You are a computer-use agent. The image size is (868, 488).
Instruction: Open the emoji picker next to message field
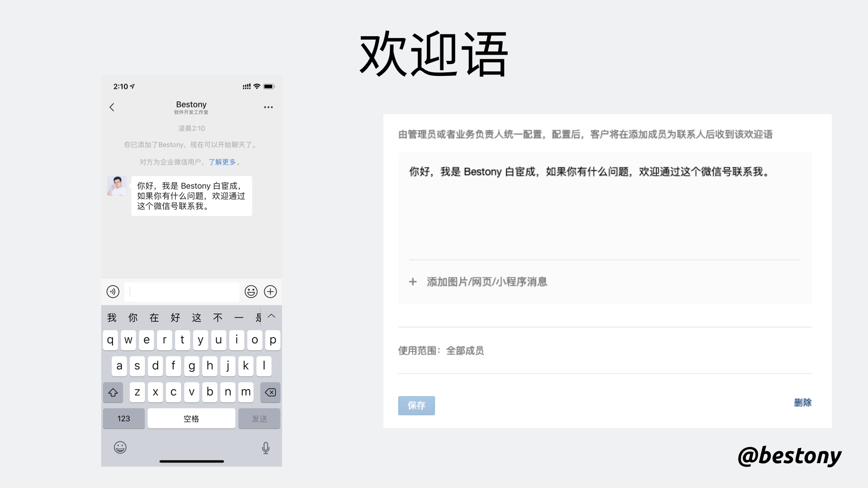pyautogui.click(x=251, y=291)
